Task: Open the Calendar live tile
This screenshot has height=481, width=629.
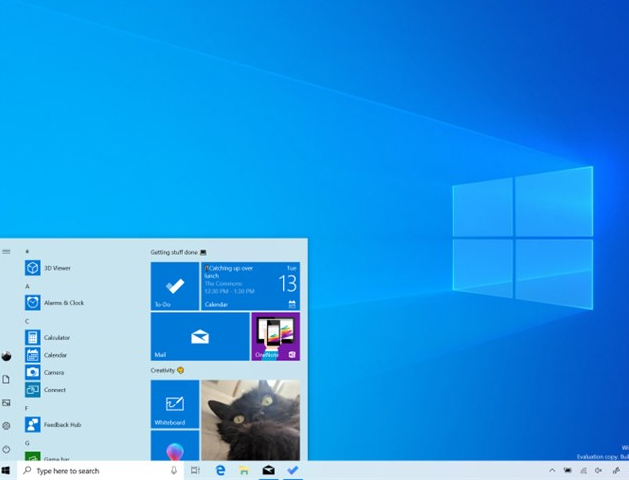Action: (x=250, y=286)
